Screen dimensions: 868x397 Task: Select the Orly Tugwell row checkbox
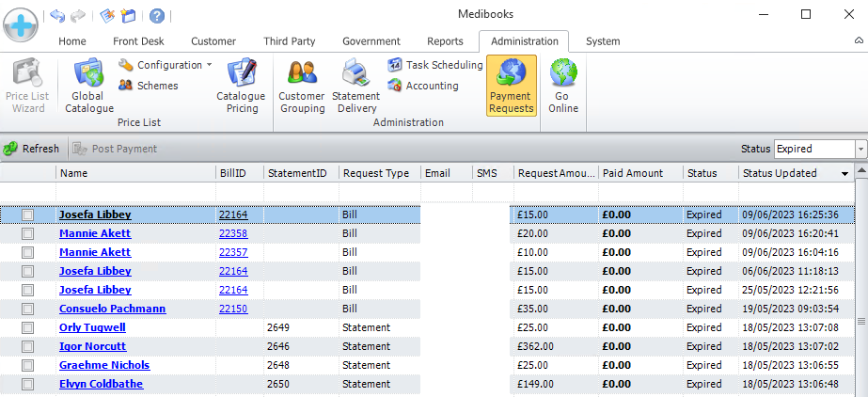[x=27, y=328]
